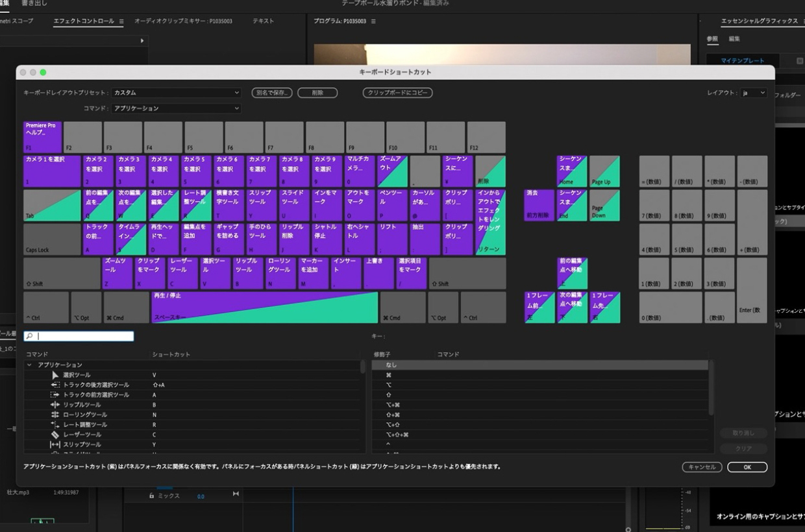Switch to the エフェクトコントロール tab
The image size is (805, 532).
tap(84, 21)
